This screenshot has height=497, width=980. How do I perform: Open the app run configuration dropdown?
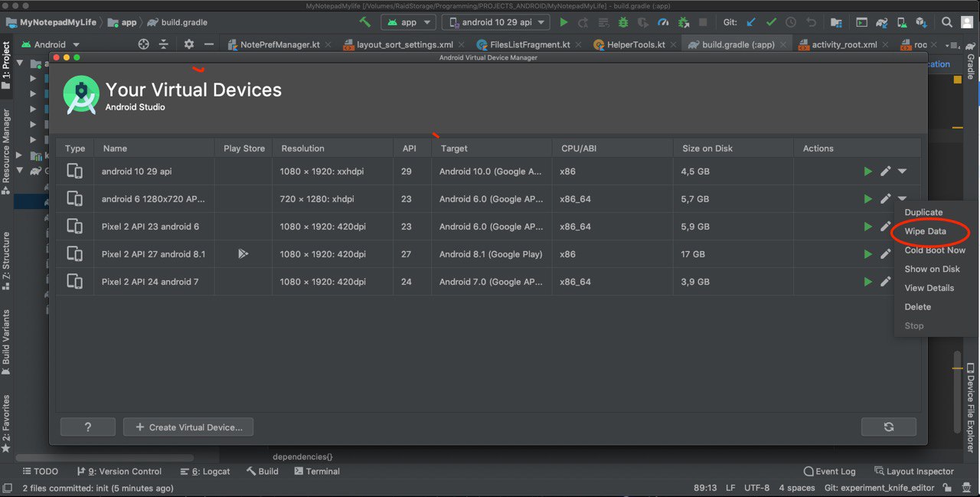[408, 22]
